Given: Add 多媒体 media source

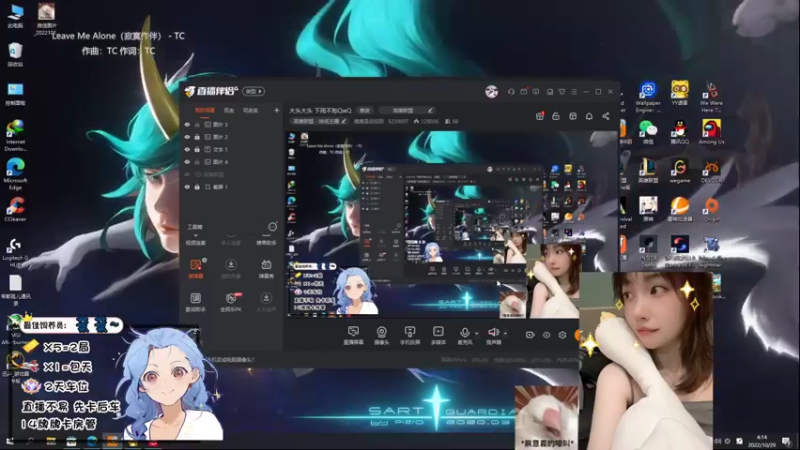Looking at the screenshot, I should (x=438, y=336).
